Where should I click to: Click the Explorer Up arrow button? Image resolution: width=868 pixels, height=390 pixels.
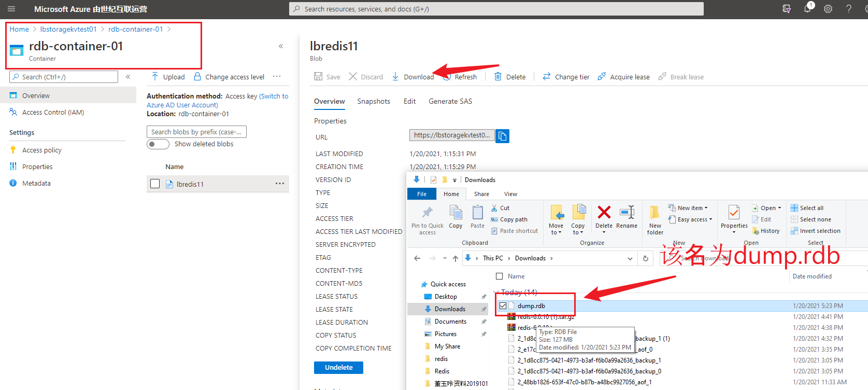455,258
